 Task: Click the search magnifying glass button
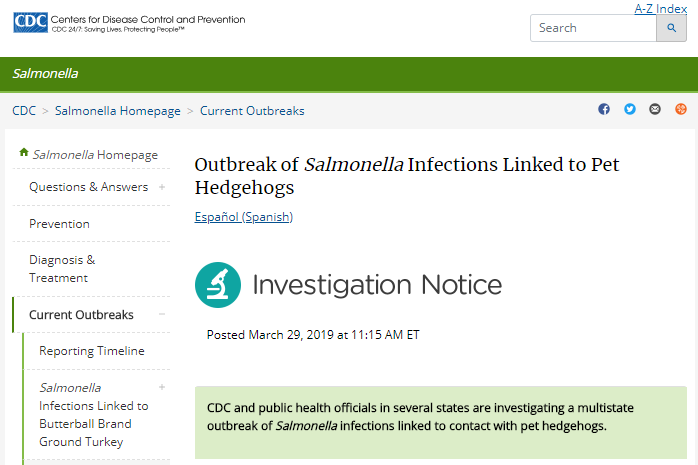[671, 28]
